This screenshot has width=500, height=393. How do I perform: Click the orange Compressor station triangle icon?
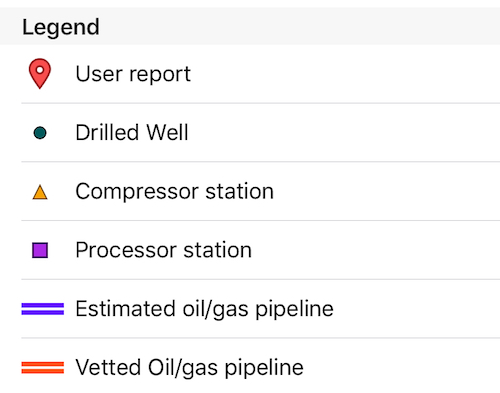tap(40, 192)
